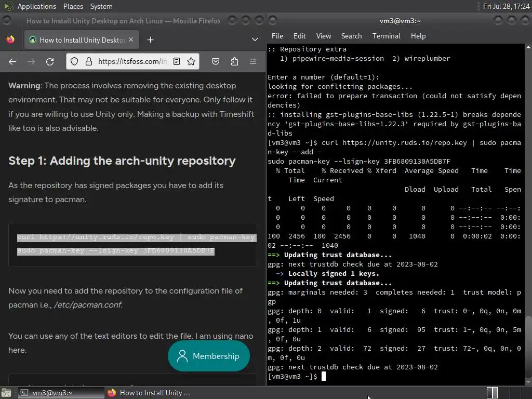Click the Warning text in the article
Viewport: 532px width, 399px height.
(x=24, y=86)
